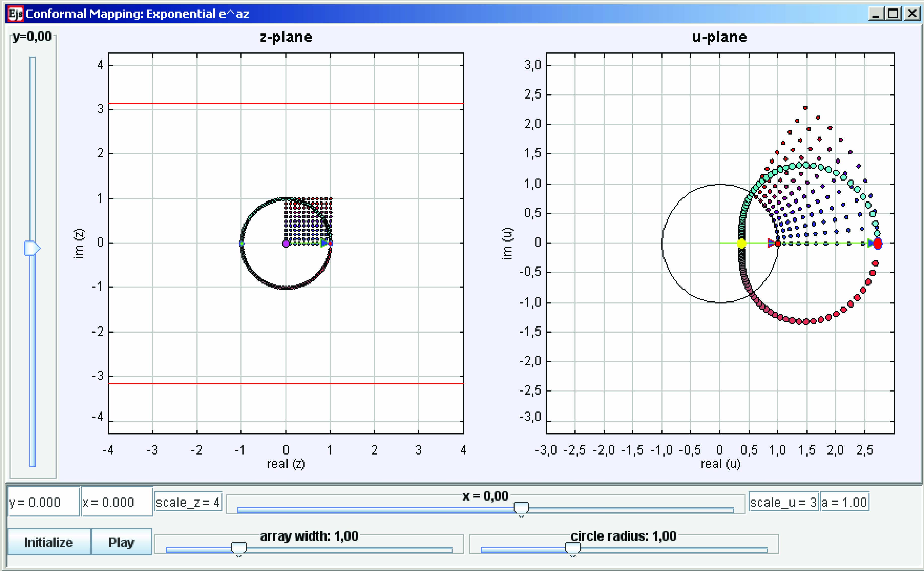Click the lower red line in z-plane

[x=286, y=383]
